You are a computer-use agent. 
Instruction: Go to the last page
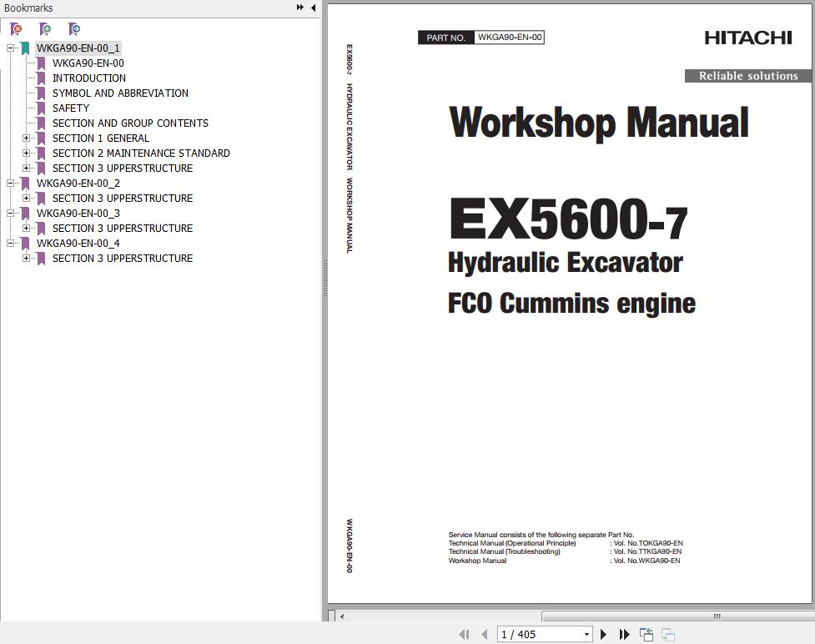[x=624, y=634]
